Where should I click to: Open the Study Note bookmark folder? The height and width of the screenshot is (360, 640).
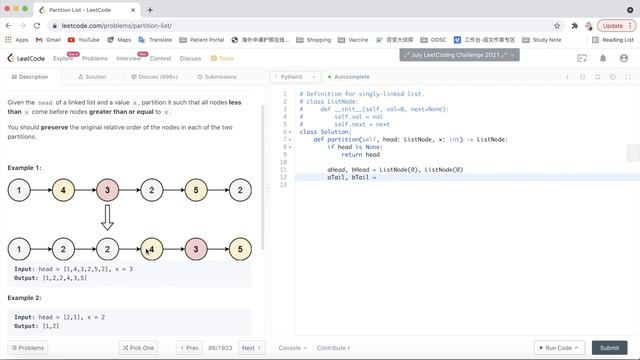542,40
